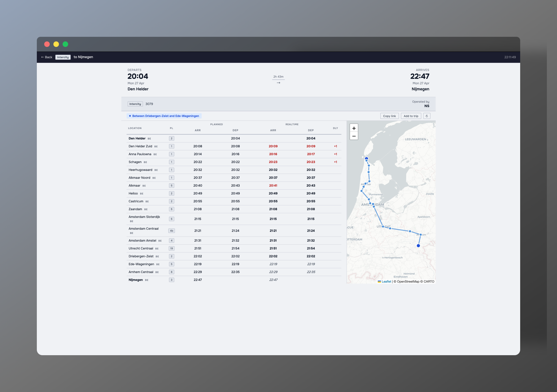Screen dimensions: 557x392
Task: Click the refresh icon next to Add to trip
Action: pyautogui.click(x=426, y=116)
